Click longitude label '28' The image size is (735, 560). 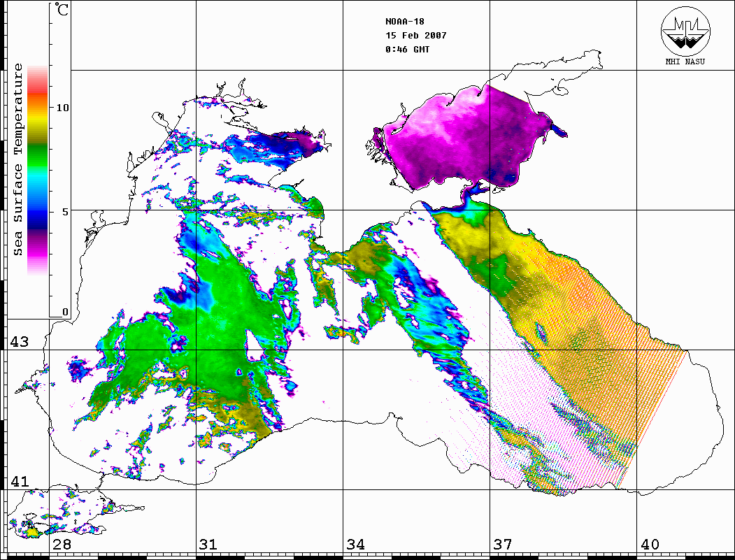(x=62, y=545)
